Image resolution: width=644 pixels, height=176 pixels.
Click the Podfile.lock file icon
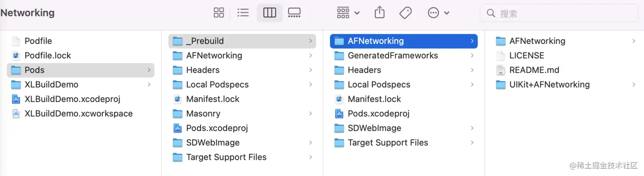click(16, 55)
